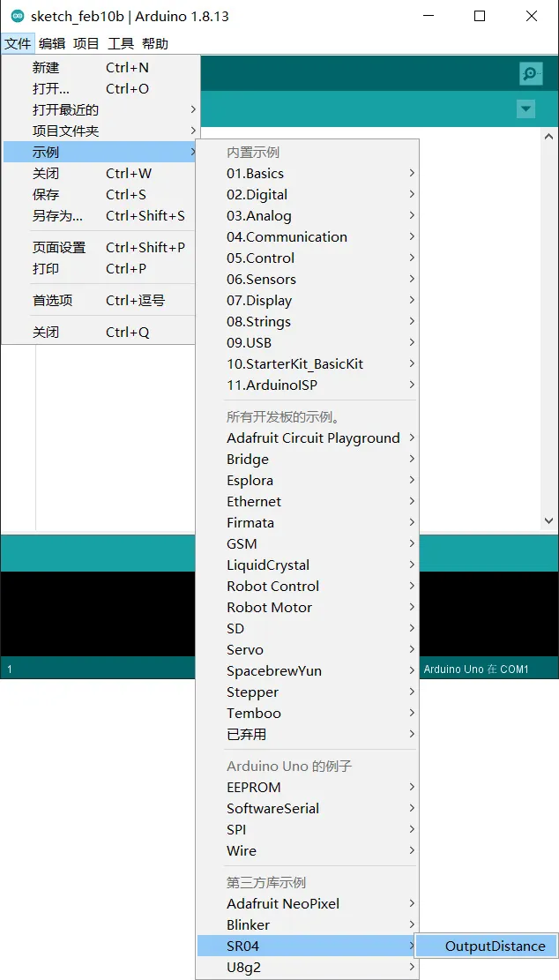The width and height of the screenshot is (559, 980).
Task: Choose 关闭 with Ctrl+W shortcut
Action: 101,173
